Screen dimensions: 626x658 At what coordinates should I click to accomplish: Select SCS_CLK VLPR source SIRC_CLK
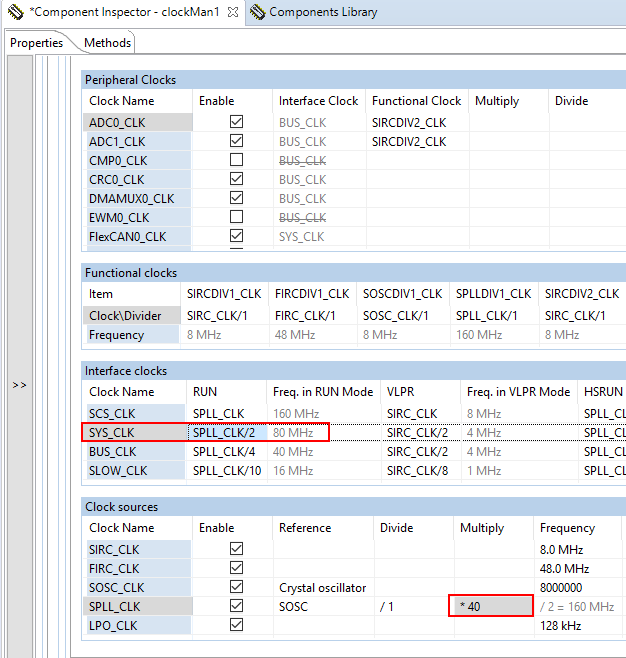tap(421, 414)
